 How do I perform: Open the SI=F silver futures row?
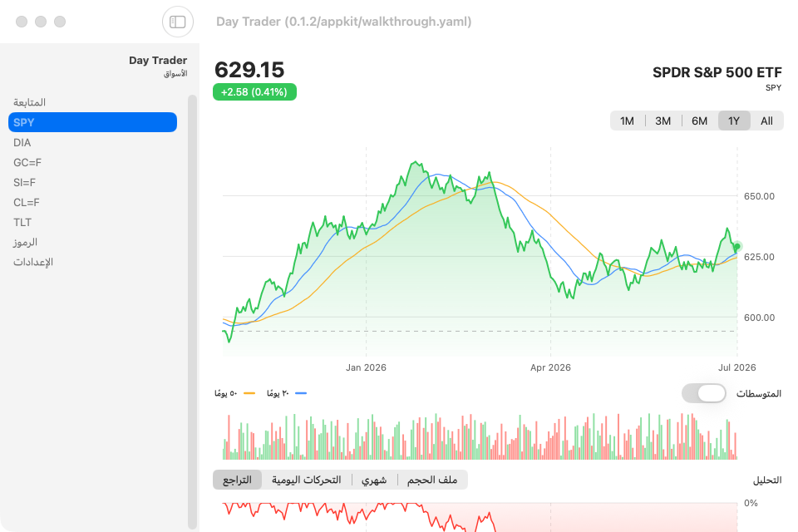click(x=92, y=182)
